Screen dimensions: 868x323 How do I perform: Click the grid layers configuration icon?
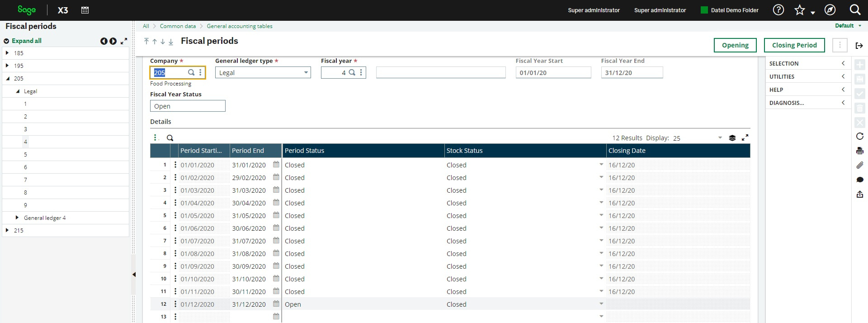732,138
